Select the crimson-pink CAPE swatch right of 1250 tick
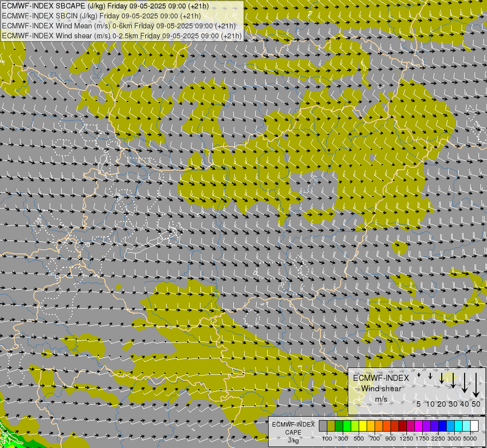 [410, 426]
